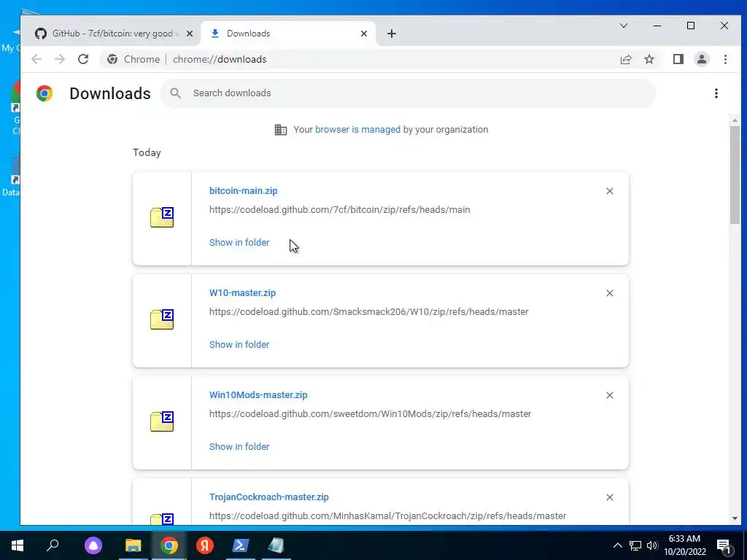Open the Chrome three-dot menu

(x=725, y=59)
